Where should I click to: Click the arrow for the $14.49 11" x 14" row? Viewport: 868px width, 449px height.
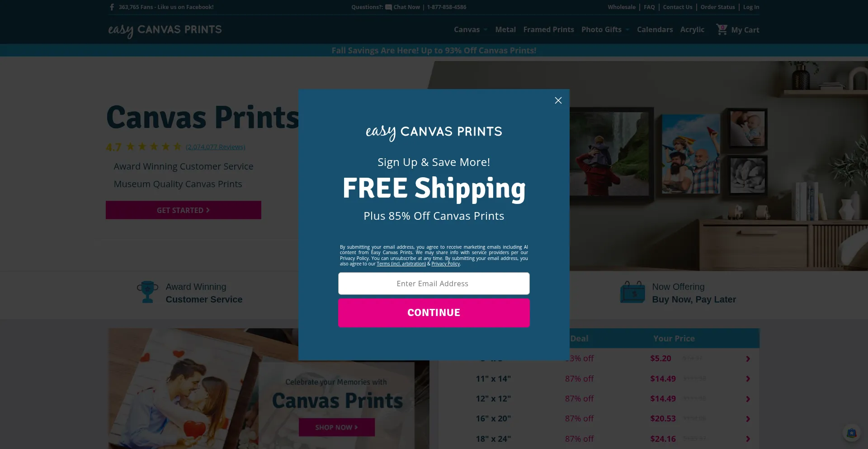748,379
